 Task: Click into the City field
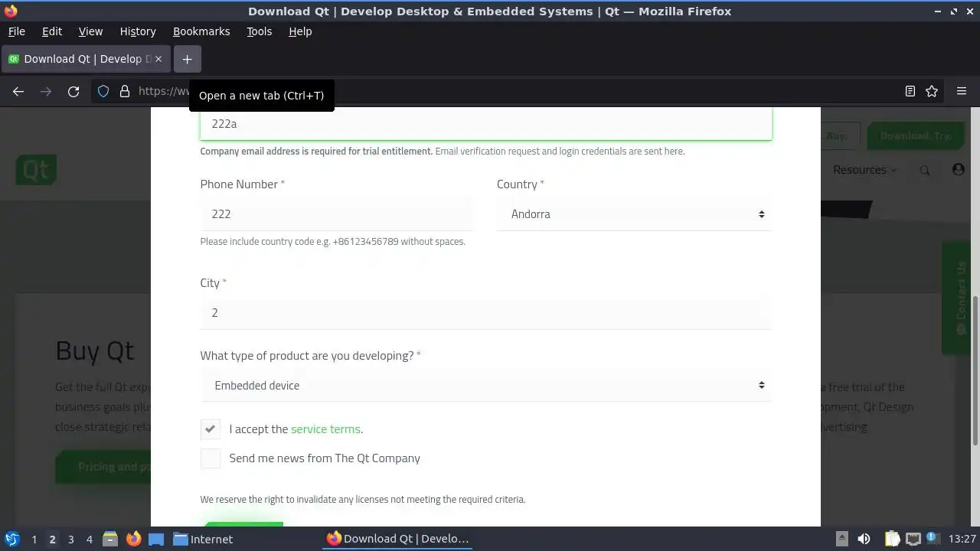485,313
